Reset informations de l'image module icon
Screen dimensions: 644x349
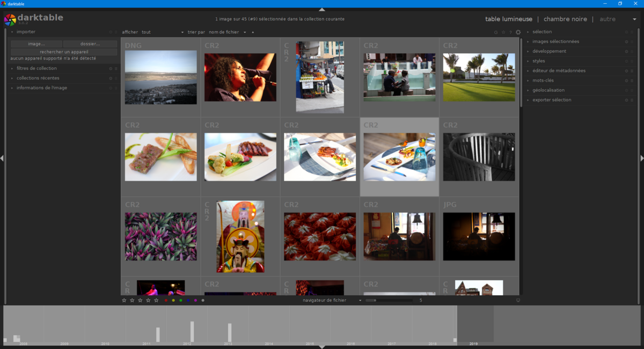coord(111,88)
